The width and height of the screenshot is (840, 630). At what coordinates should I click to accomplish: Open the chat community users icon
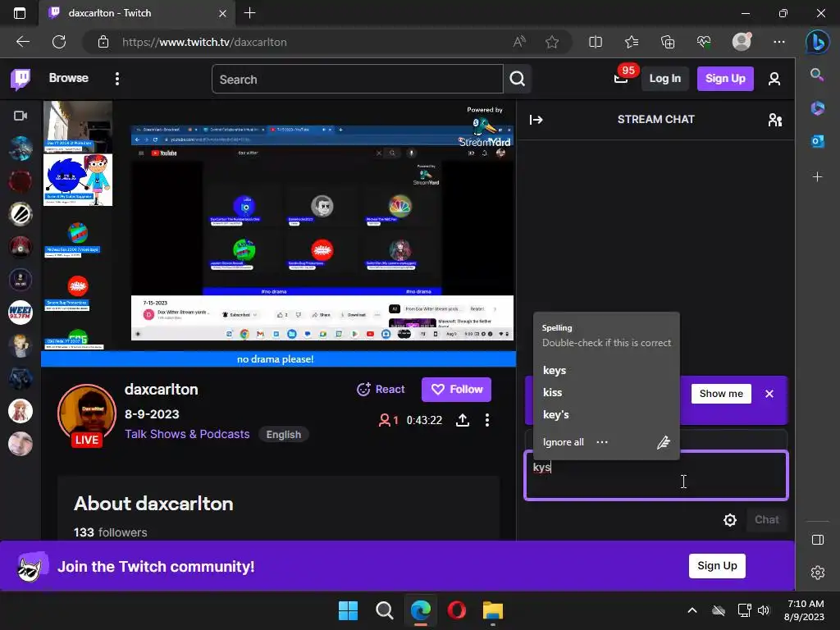774,120
